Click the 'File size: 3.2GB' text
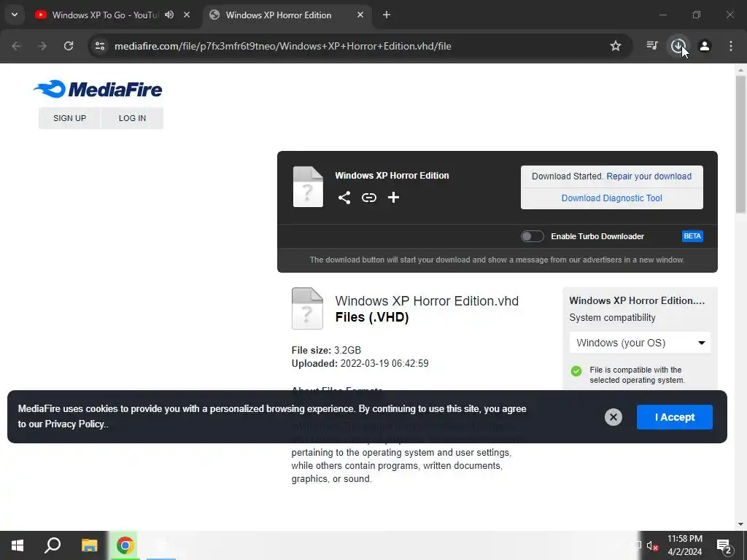 (326, 350)
